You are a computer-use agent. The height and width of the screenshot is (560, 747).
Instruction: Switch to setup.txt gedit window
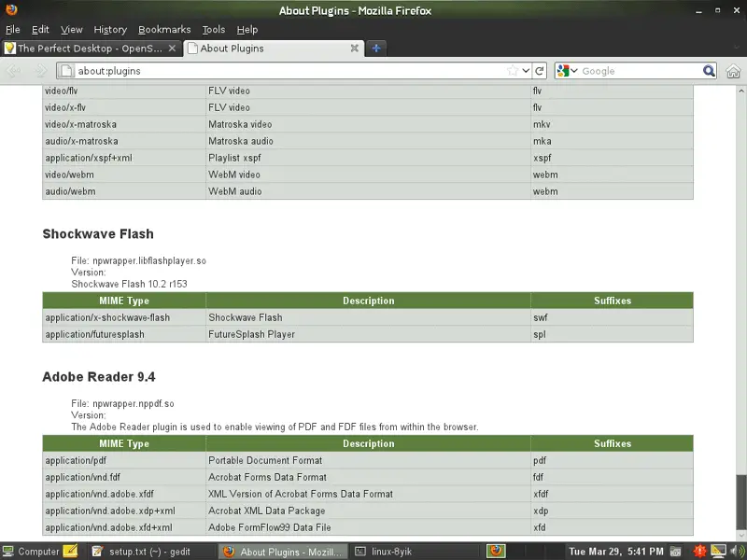pyautogui.click(x=150, y=552)
